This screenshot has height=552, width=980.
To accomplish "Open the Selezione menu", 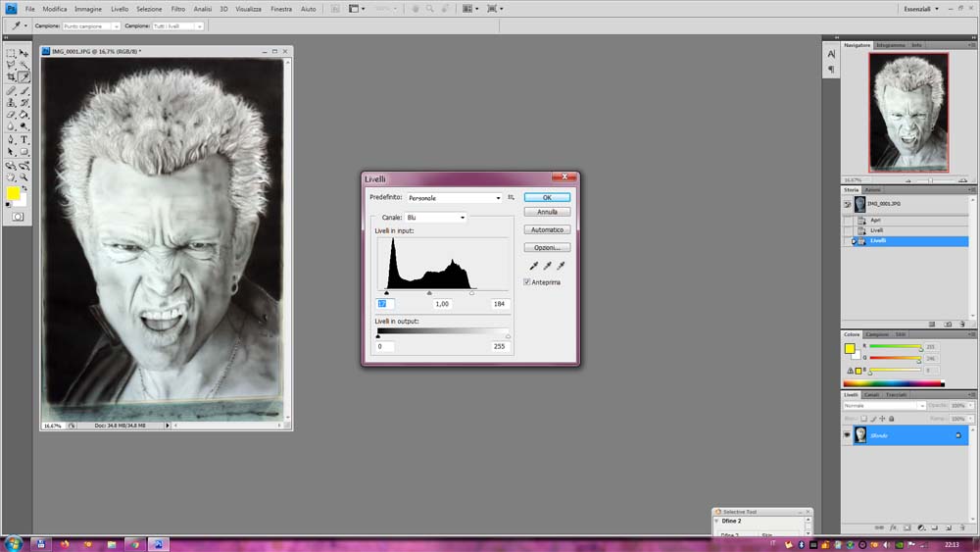I will pyautogui.click(x=149, y=9).
